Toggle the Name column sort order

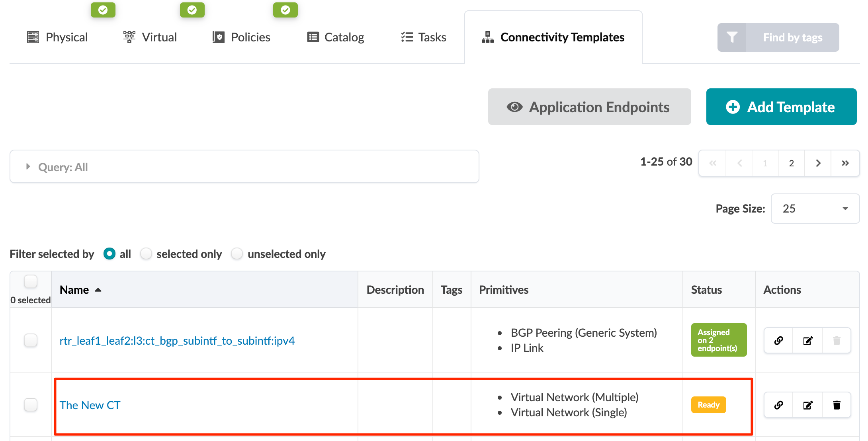tap(80, 290)
